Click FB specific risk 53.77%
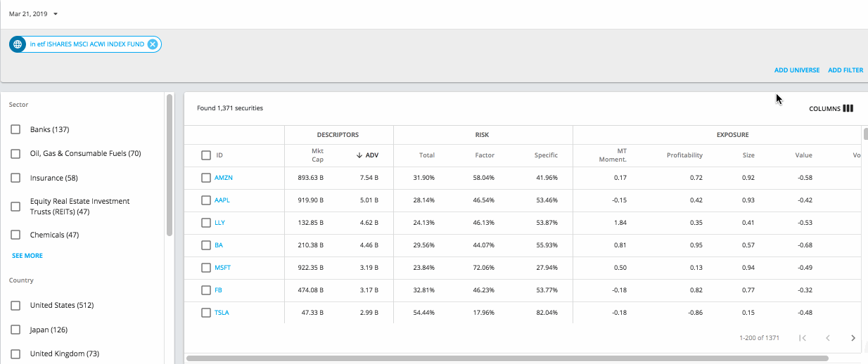 pyautogui.click(x=547, y=290)
